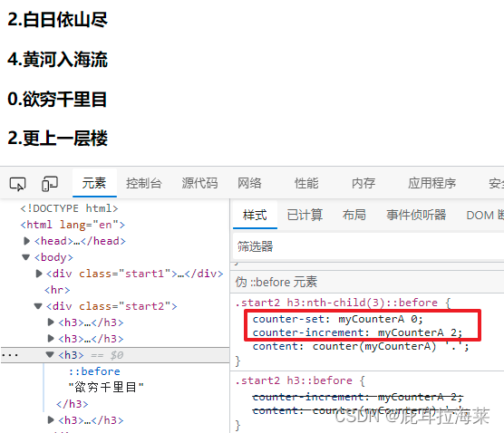The width and height of the screenshot is (504, 433).
Task: Expand the second h3 under start2
Action: (51, 339)
